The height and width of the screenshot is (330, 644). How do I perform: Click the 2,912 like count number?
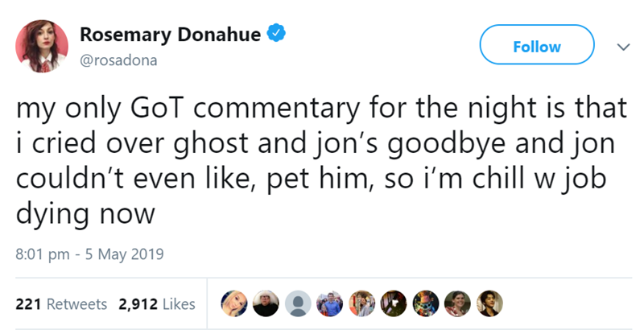point(138,303)
